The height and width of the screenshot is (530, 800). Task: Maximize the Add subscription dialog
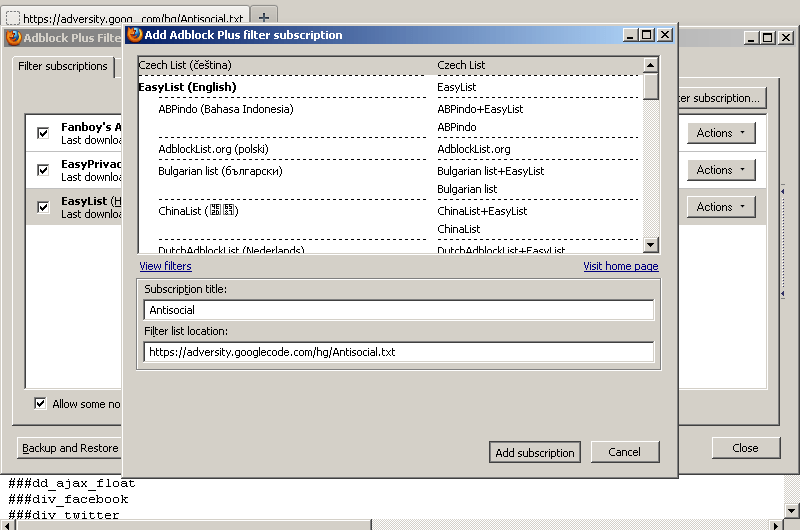coord(647,35)
